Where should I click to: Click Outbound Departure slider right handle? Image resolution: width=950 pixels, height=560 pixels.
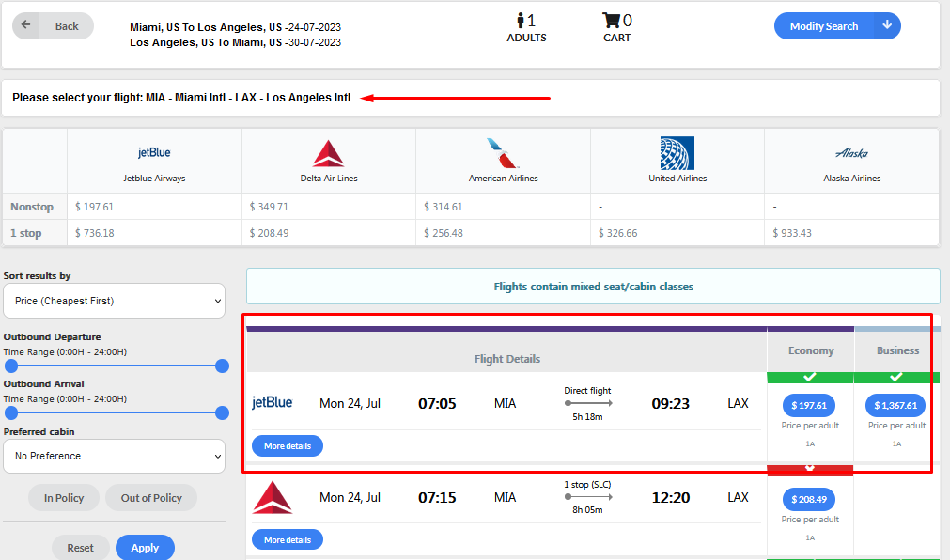tap(223, 366)
